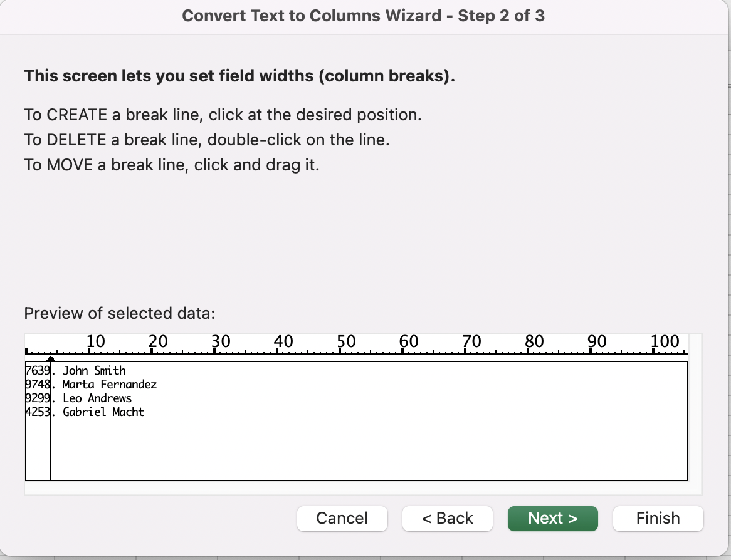731x560 pixels.
Task: Proceed with the Next > button
Action: click(552, 518)
